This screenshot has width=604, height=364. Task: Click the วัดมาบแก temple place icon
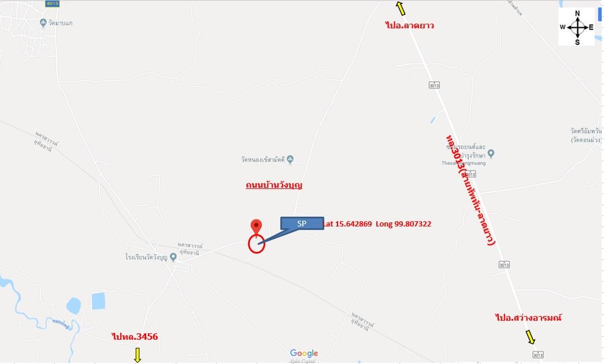click(43, 23)
